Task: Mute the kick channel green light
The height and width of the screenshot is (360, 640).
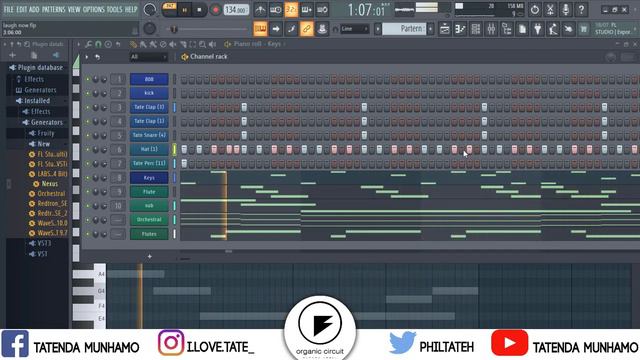Action: point(87,93)
